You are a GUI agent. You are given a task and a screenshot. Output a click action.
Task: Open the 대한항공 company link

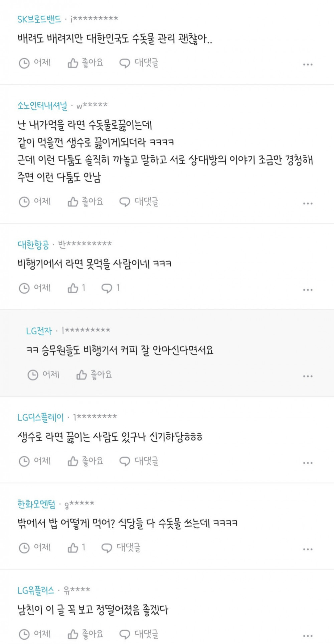(x=33, y=245)
